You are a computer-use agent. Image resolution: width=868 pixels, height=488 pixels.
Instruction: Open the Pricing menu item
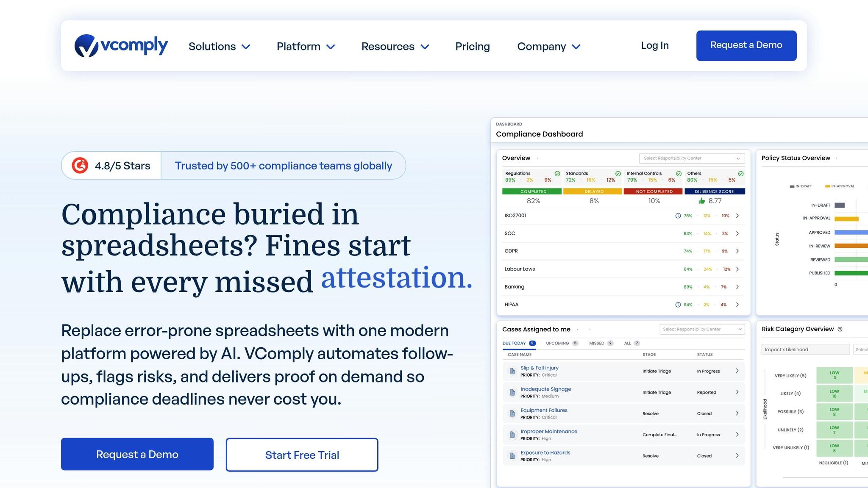pyautogui.click(x=472, y=46)
